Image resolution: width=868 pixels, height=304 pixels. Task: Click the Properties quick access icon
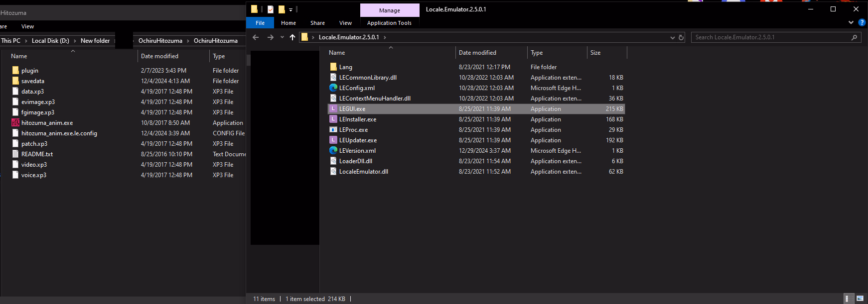270,9
